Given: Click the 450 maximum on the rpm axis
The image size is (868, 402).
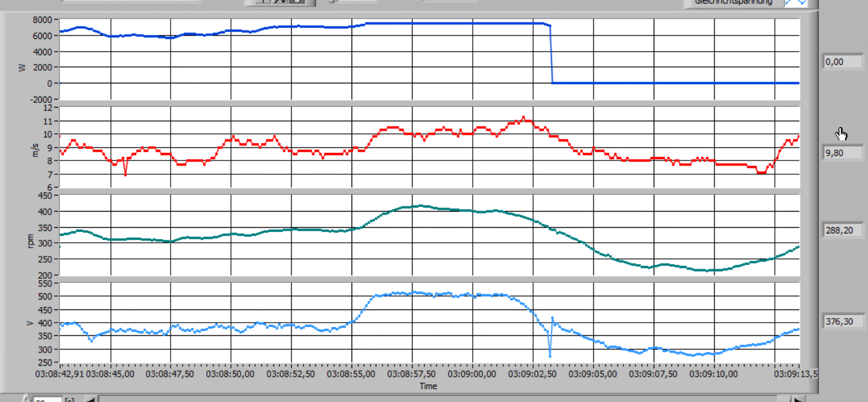Looking at the screenshot, I should click(x=45, y=196).
